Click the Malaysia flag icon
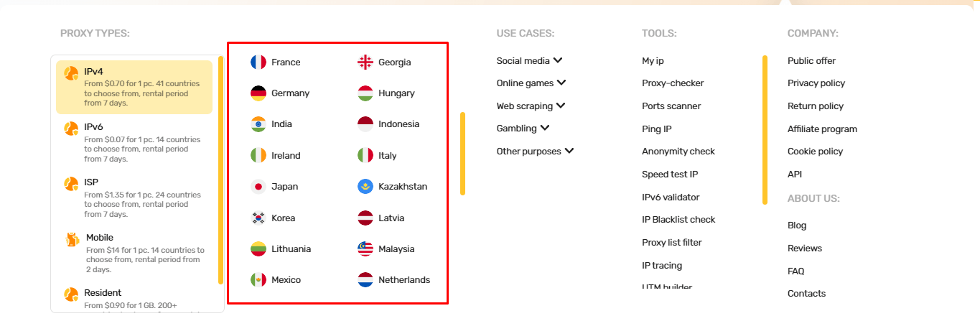 click(x=365, y=249)
